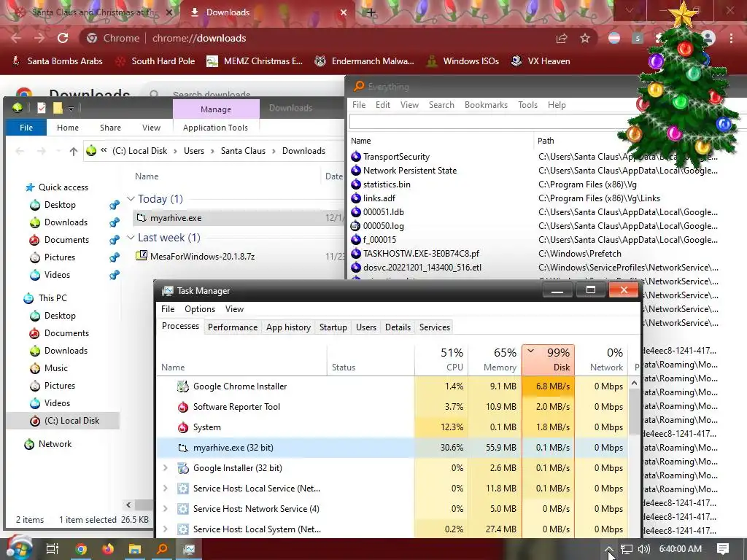This screenshot has width=747, height=560.
Task: Switch to the Startup tab in Task Manager
Action: point(333,327)
